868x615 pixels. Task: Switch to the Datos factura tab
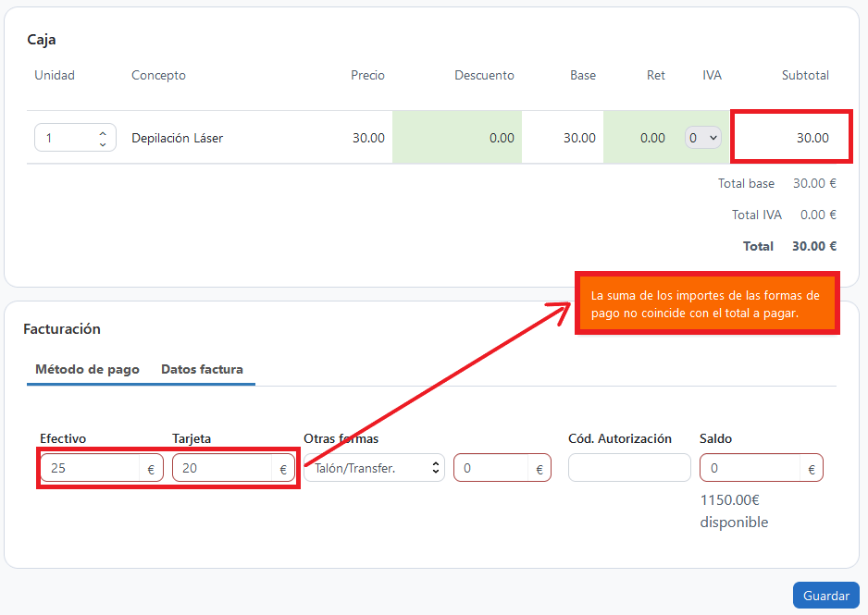coord(202,369)
